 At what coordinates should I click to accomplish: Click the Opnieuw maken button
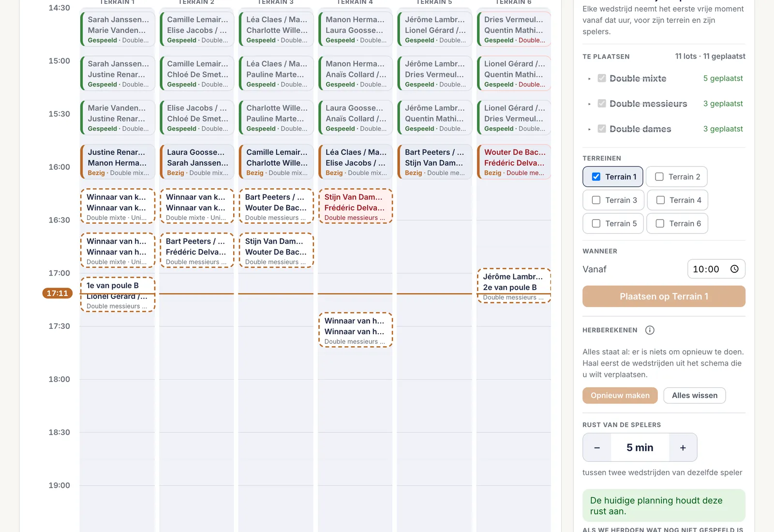[620, 396]
